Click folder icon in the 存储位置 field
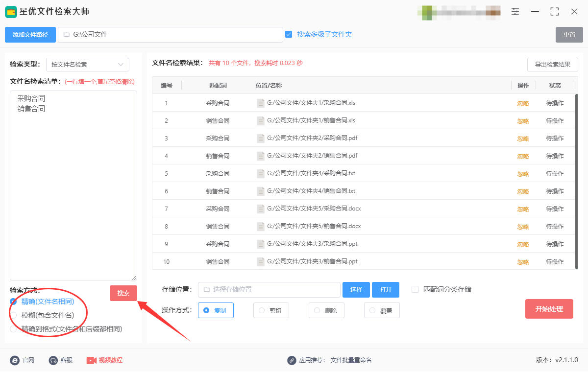This screenshot has width=588, height=372. (x=206, y=290)
